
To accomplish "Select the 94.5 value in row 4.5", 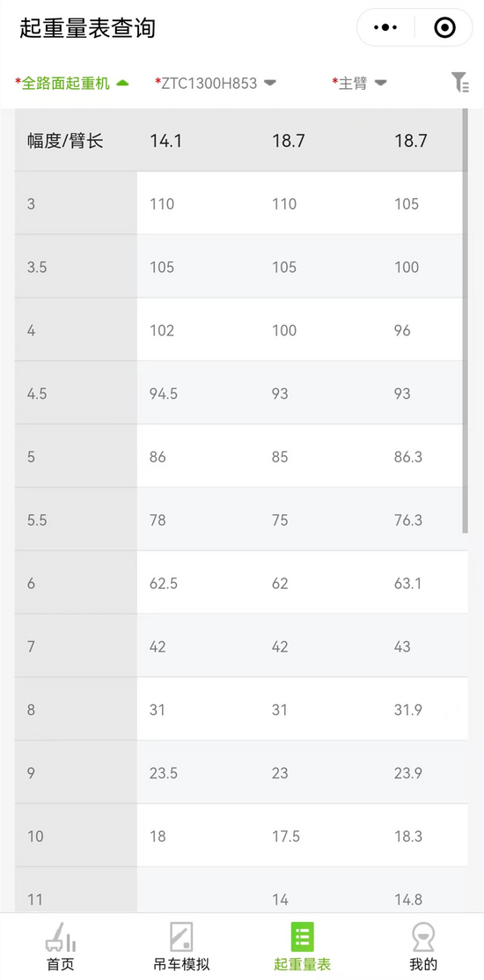I will click(x=164, y=394).
